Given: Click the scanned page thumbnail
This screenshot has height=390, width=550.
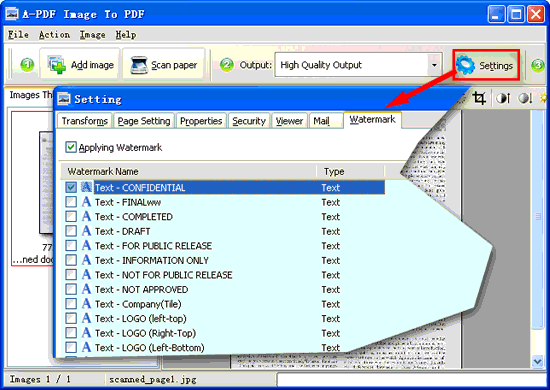Looking at the screenshot, I should click(x=45, y=182).
